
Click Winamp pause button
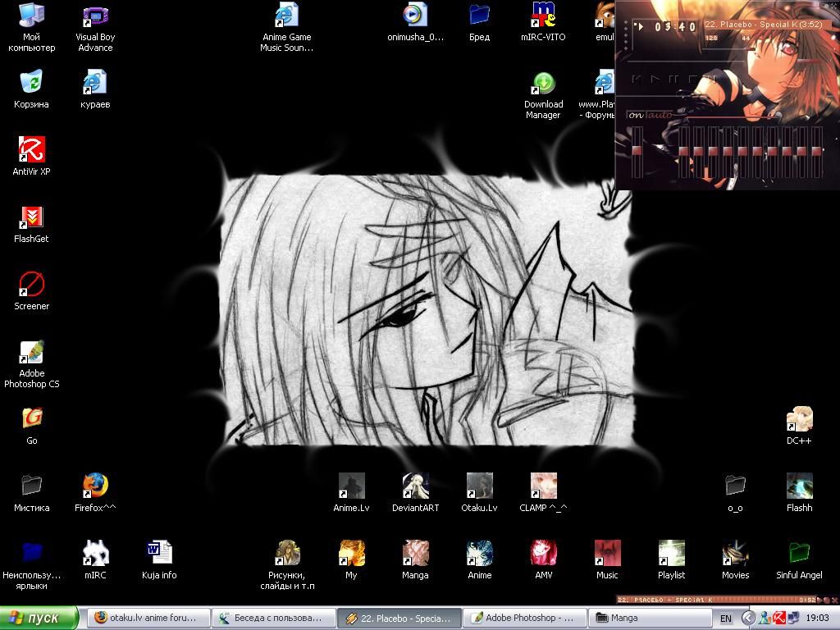[673, 80]
